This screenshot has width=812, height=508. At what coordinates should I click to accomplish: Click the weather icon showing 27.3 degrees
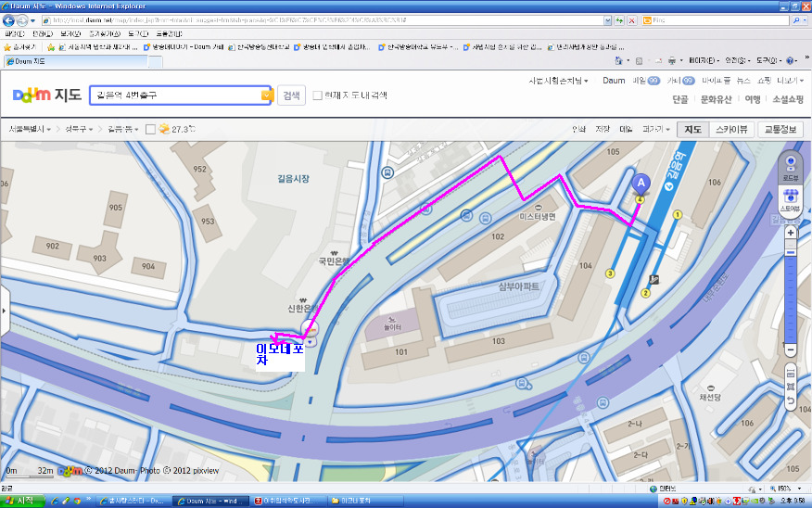pyautogui.click(x=164, y=129)
